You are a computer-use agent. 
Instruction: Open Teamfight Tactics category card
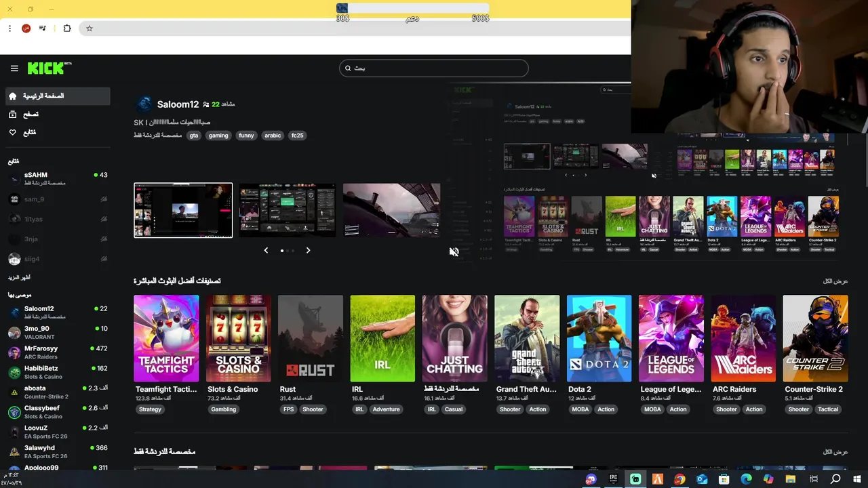point(166,338)
